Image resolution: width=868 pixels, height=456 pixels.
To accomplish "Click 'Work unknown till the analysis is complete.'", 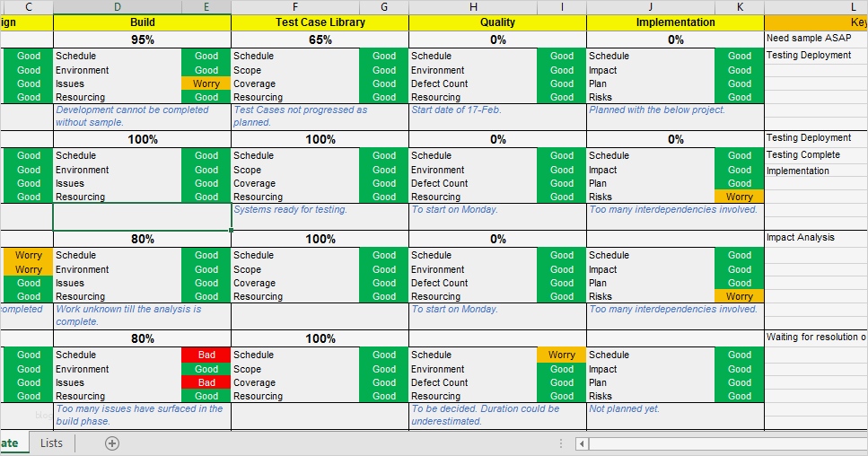I will [142, 316].
